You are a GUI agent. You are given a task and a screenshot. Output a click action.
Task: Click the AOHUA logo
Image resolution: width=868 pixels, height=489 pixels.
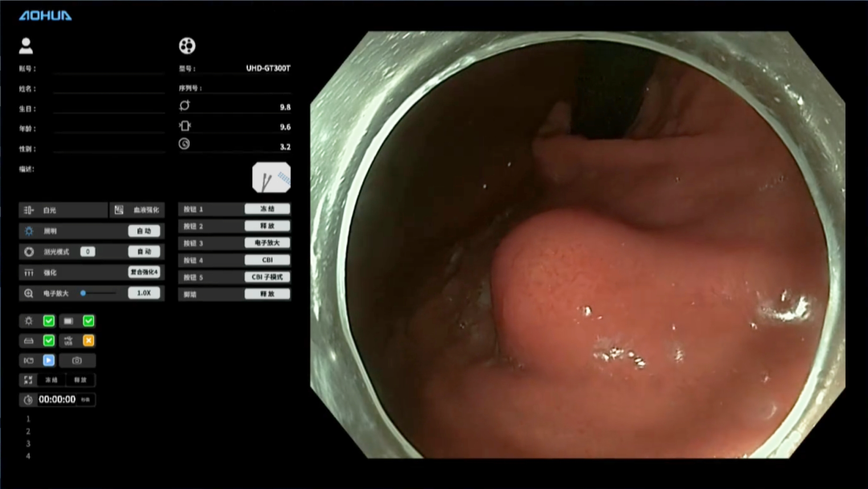pos(45,15)
